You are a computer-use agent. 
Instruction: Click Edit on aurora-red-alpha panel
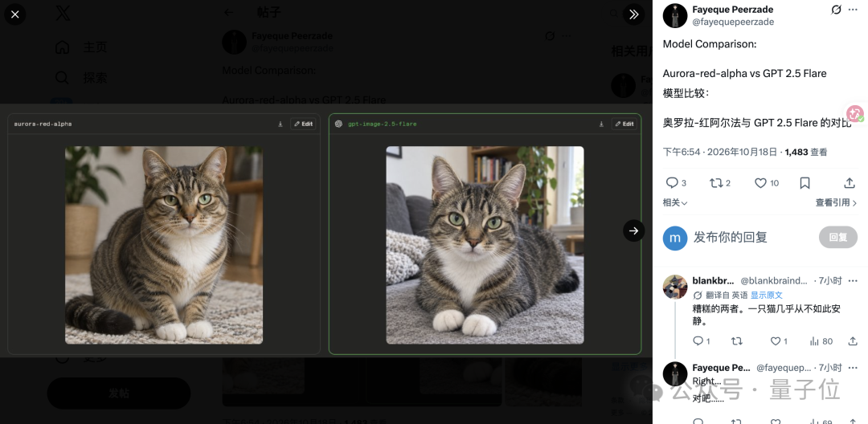point(303,124)
